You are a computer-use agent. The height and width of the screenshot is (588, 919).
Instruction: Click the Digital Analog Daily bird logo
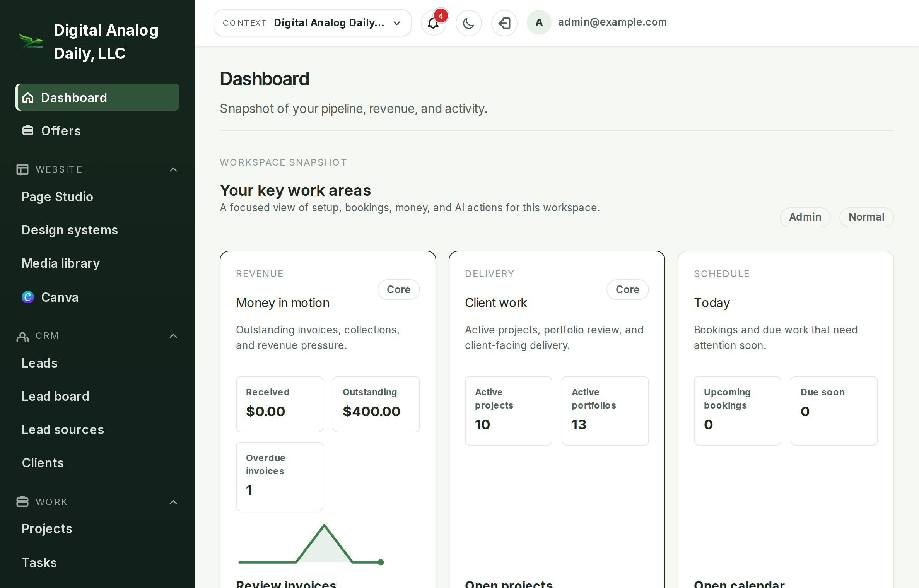pos(31,41)
